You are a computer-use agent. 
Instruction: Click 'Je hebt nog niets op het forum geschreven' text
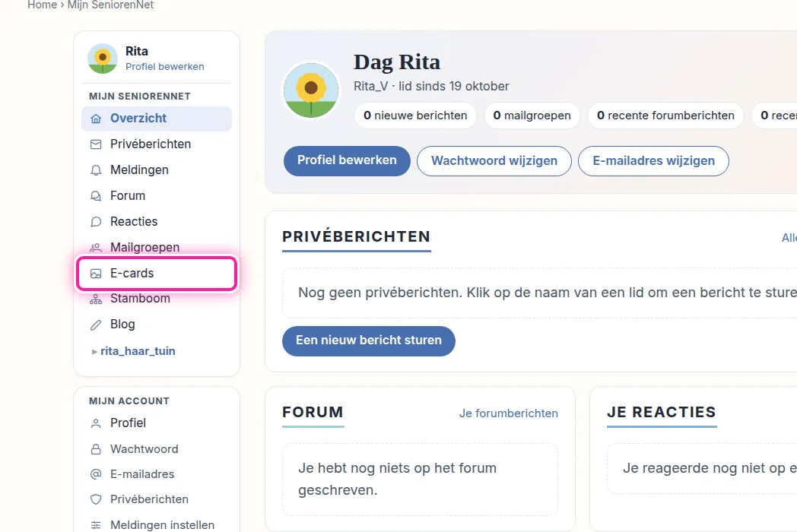(x=397, y=479)
